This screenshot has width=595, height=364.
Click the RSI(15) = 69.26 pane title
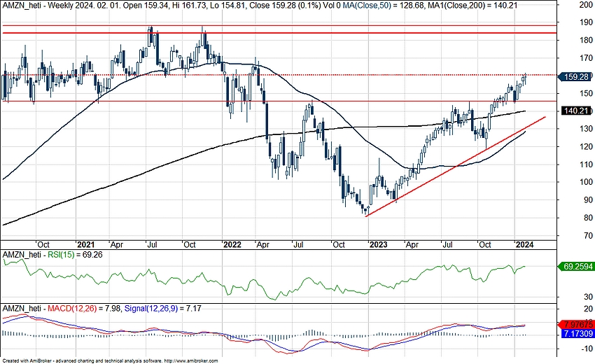click(x=74, y=255)
